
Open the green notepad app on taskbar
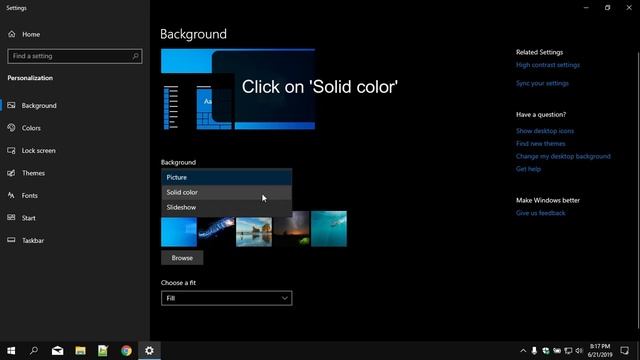pos(103,351)
